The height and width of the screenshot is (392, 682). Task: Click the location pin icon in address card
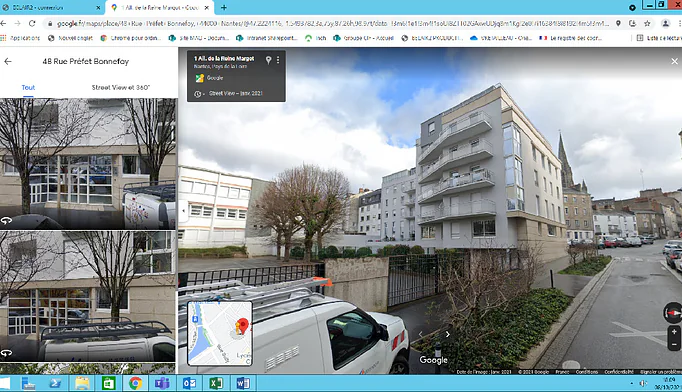(x=268, y=60)
